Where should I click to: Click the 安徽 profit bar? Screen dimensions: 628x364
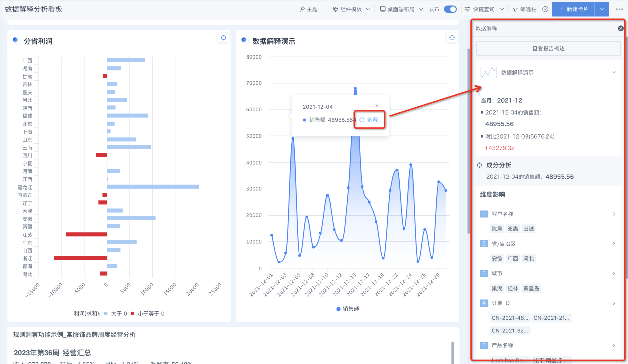tap(131, 218)
